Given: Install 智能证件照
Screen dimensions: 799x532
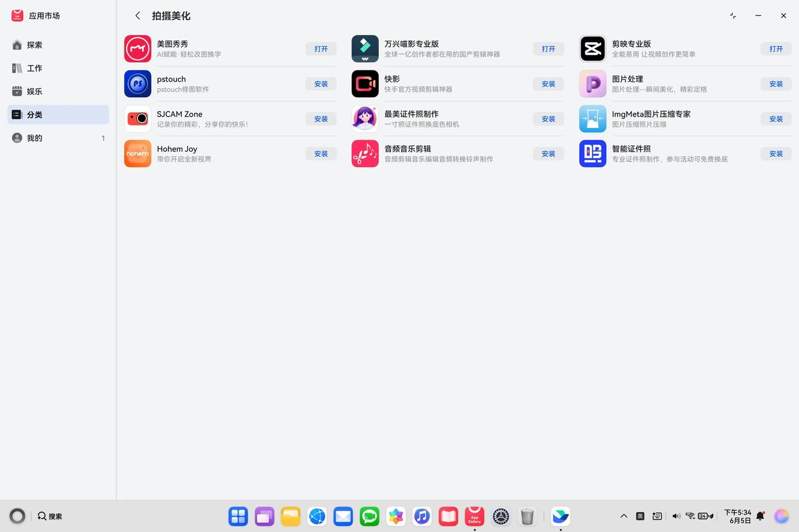Looking at the screenshot, I should coord(776,153).
